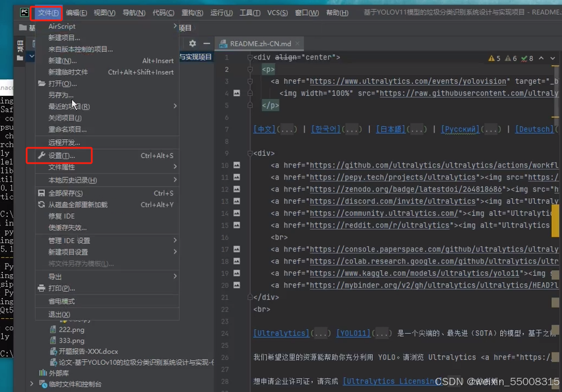Choose 来自版本控制的项目... menu entry
Viewport: 562px width, 392px height.
point(80,49)
